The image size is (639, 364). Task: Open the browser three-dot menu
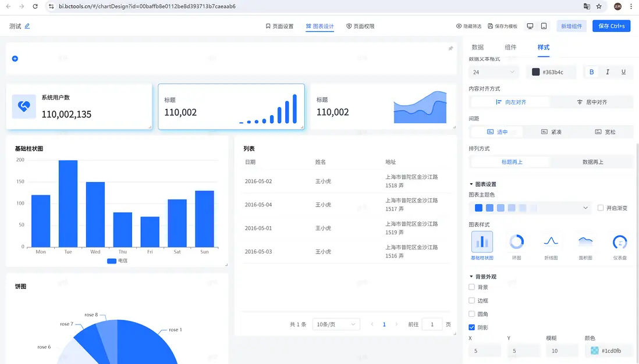[631, 6]
